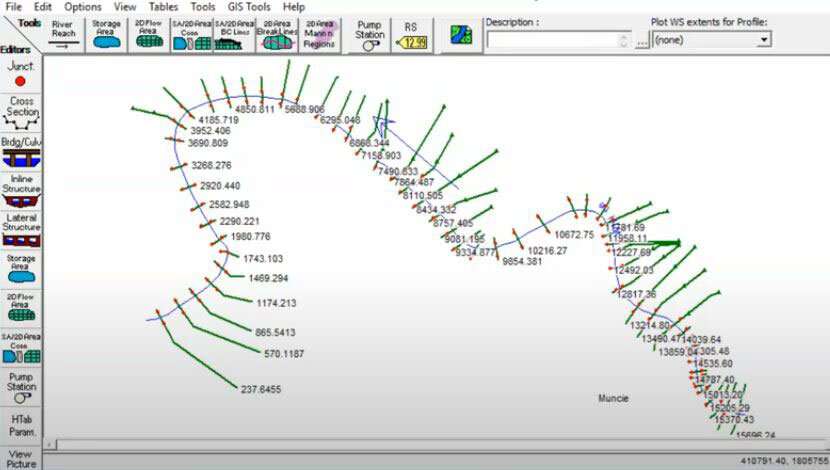The width and height of the screenshot is (830, 470).
Task: Select cross section label 865.5413
Action: click(x=275, y=332)
